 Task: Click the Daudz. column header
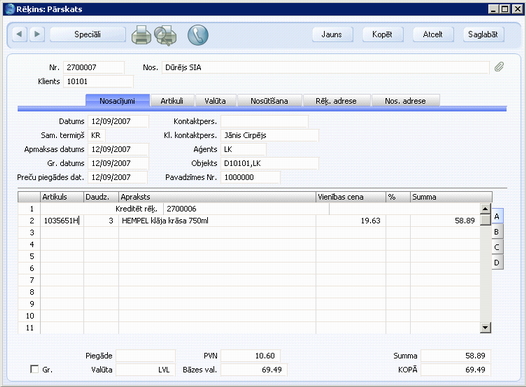[101, 197]
